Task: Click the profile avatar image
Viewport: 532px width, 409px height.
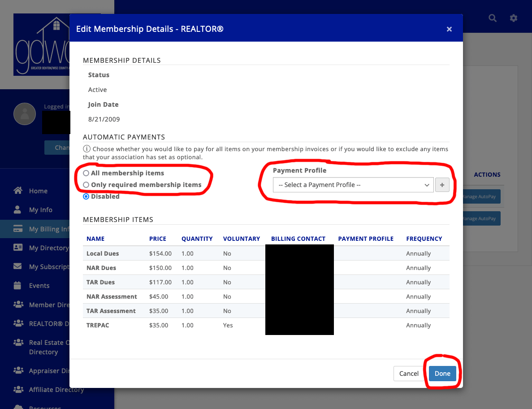Action: (25, 114)
